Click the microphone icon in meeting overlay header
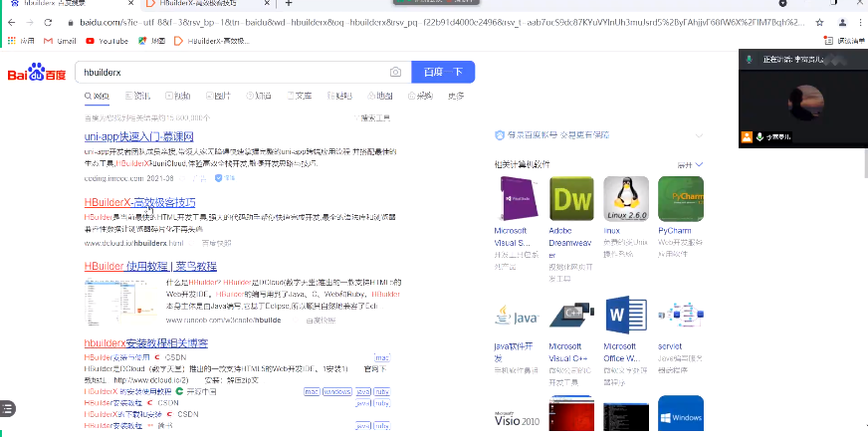Screen dimensions: 868x437 click(749, 59)
